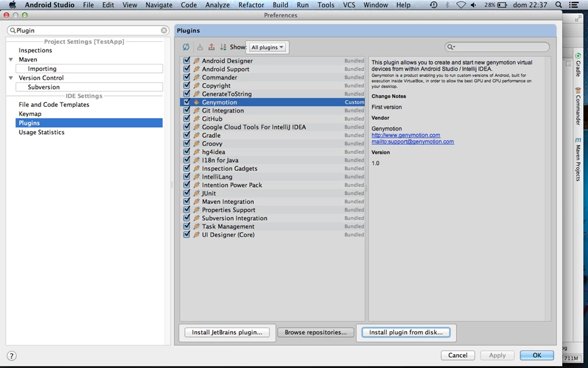Disable the Groovy plugin checkbox
This screenshot has width=588, height=368.
tap(187, 143)
